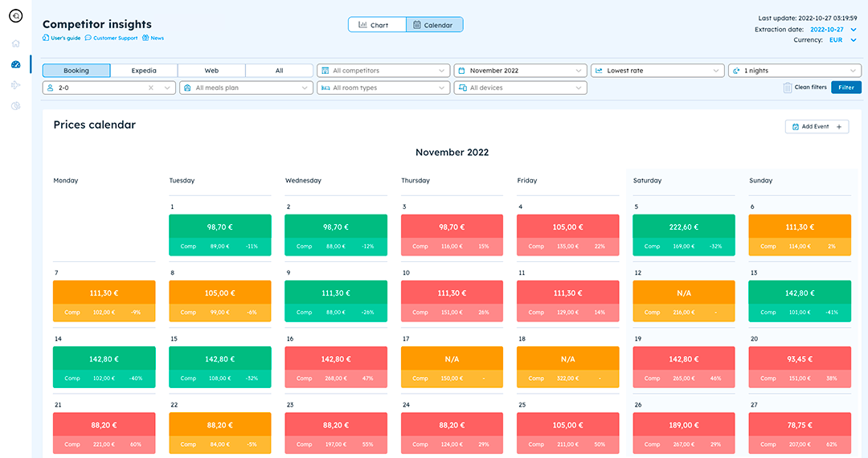868x458 pixels.
Task: Select the All source tab
Action: pyautogui.click(x=279, y=71)
